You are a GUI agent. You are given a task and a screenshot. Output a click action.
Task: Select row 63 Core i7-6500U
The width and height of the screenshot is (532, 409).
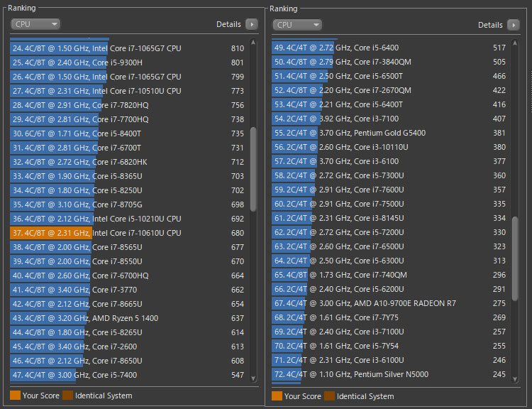click(x=390, y=246)
